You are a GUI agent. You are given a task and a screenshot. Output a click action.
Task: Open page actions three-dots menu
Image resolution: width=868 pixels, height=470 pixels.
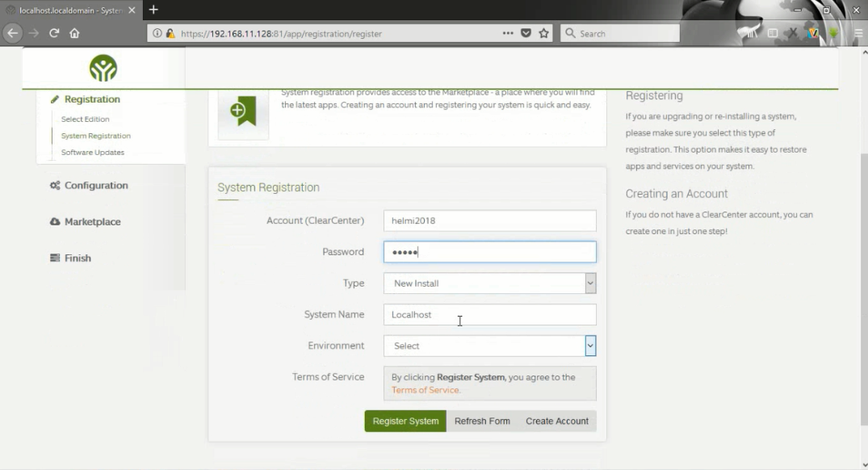(508, 33)
